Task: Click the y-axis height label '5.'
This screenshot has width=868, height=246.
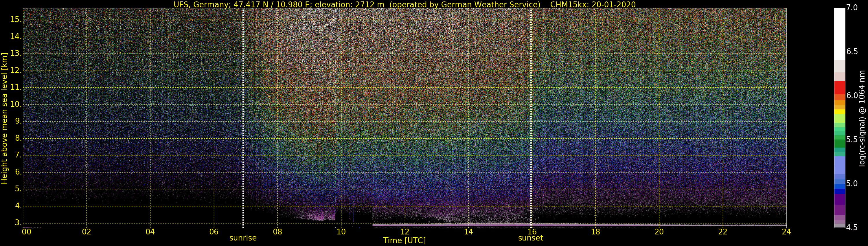Action: (x=18, y=189)
